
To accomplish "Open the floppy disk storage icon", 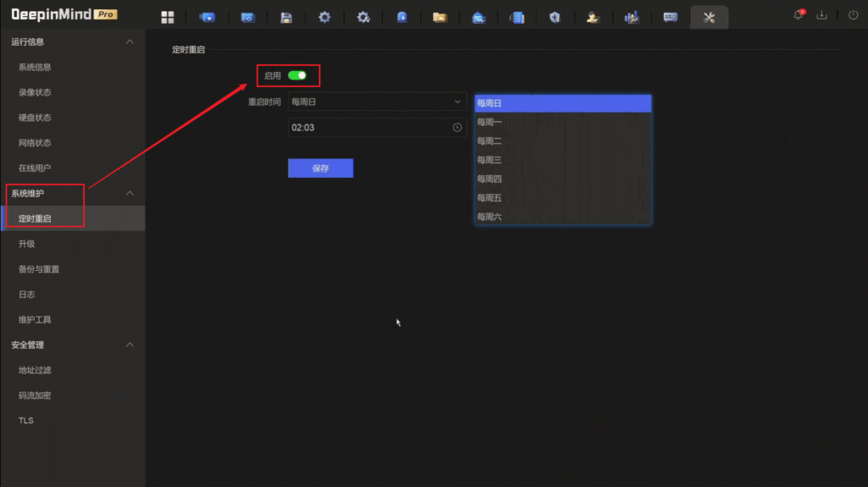I will (286, 17).
